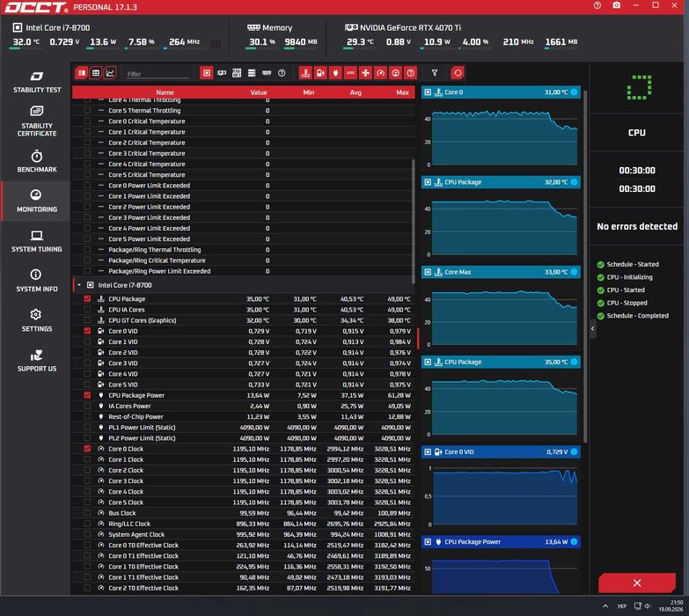689x616 pixels.
Task: Switch to table-only view mode
Action: point(96,73)
